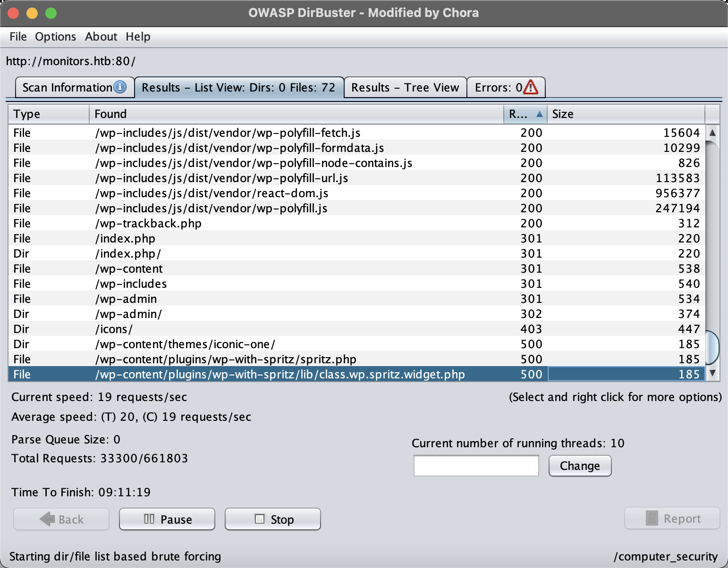Click the warning triangle icon on Errors tab
Viewport: 728px width, 568px height.
point(531,87)
